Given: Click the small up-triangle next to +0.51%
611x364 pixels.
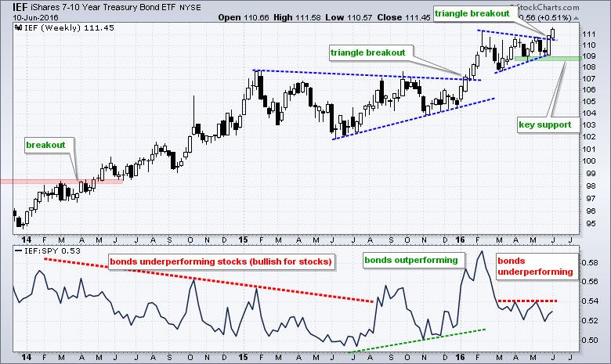Looking at the screenshot, I should 577,18.
